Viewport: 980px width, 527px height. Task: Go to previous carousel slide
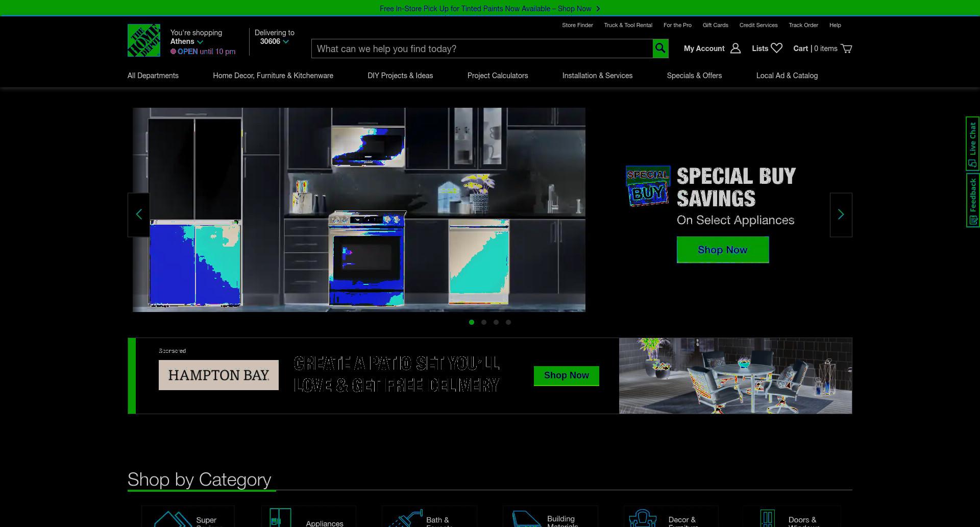tap(139, 214)
